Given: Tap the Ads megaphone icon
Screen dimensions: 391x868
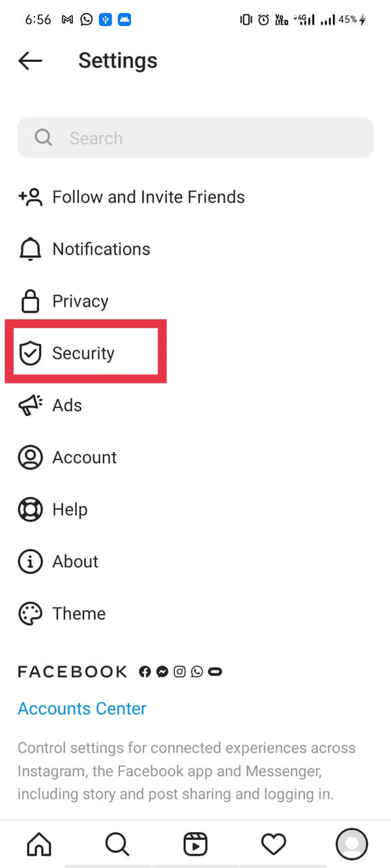Looking at the screenshot, I should pyautogui.click(x=30, y=406).
